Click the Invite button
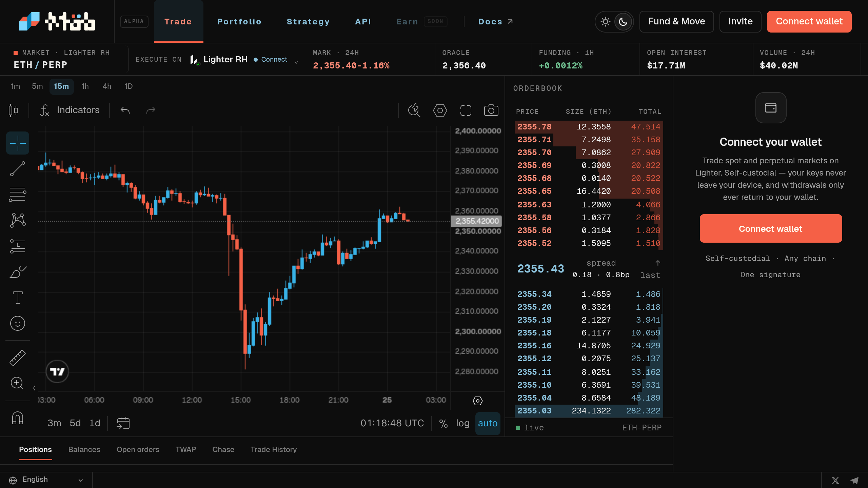Viewport: 868px width, 488px height. (740, 22)
